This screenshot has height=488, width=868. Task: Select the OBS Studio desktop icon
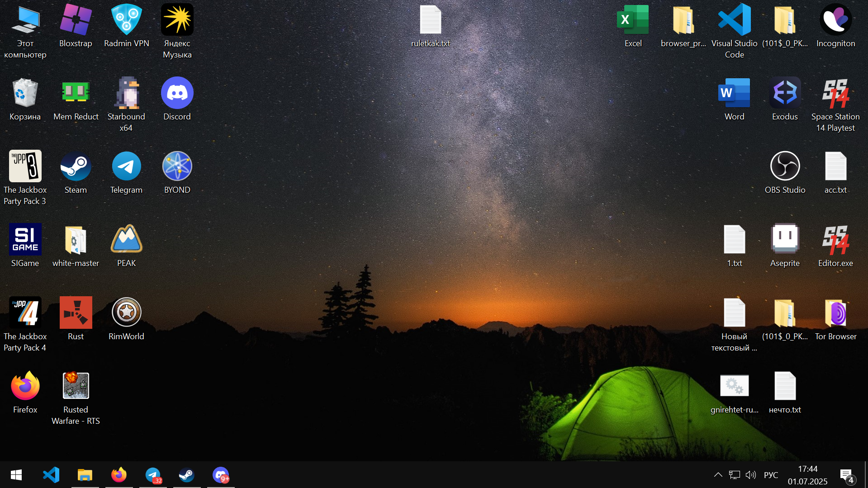click(785, 173)
